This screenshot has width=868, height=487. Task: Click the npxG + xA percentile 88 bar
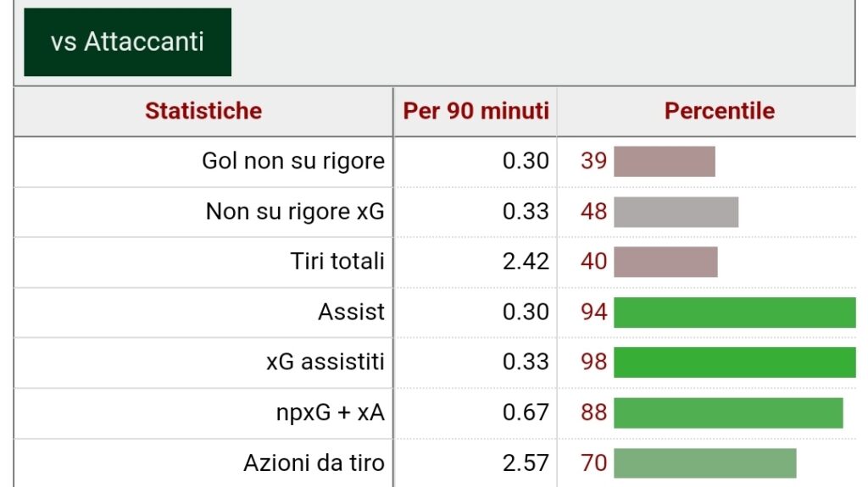(728, 412)
